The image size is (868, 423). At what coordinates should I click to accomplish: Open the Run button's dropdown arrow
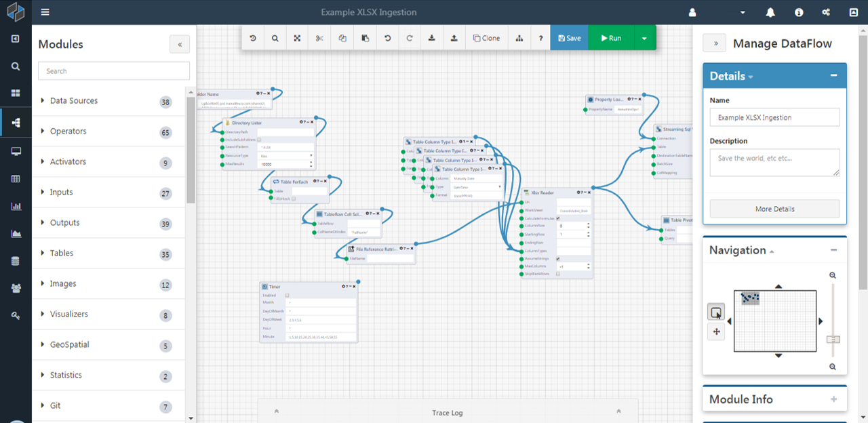644,38
